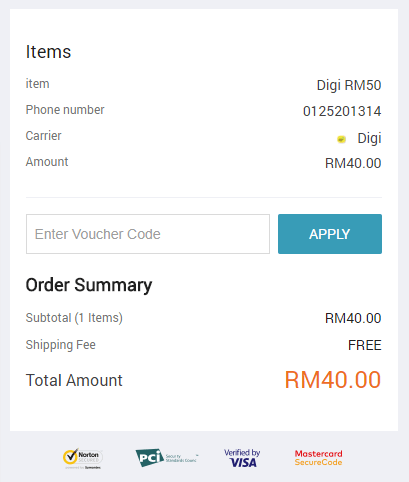Click the PCI Security Standards logo
This screenshot has height=482, width=409.
(x=167, y=458)
